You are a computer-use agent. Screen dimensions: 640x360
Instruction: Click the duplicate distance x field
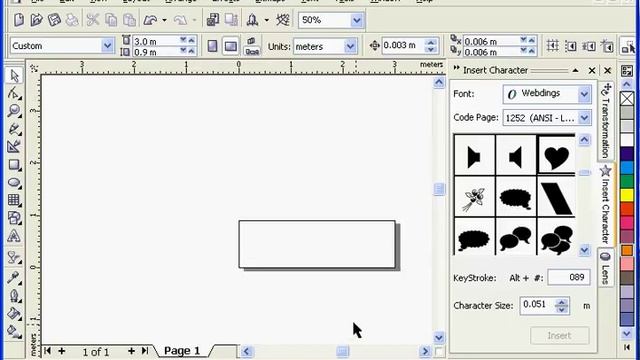[491, 41]
